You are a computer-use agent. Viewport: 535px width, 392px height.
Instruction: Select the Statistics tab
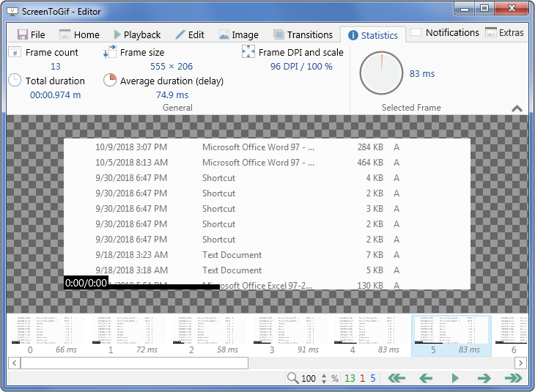pyautogui.click(x=373, y=35)
